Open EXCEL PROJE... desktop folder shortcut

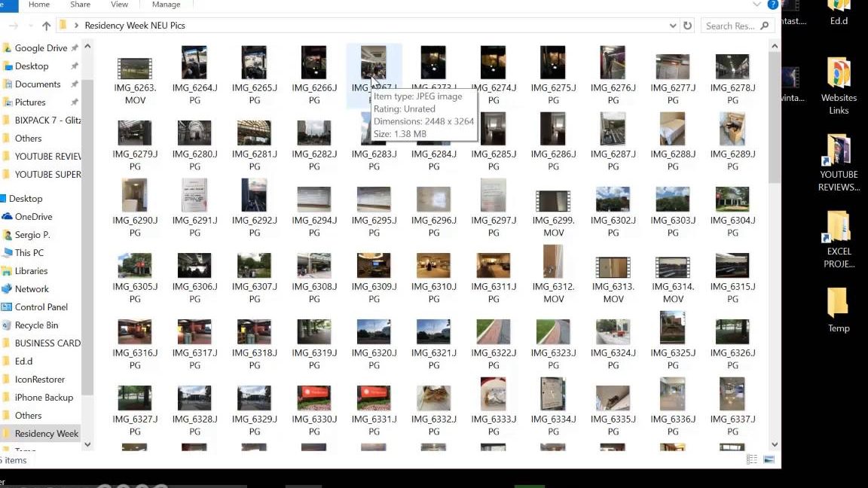(839, 239)
